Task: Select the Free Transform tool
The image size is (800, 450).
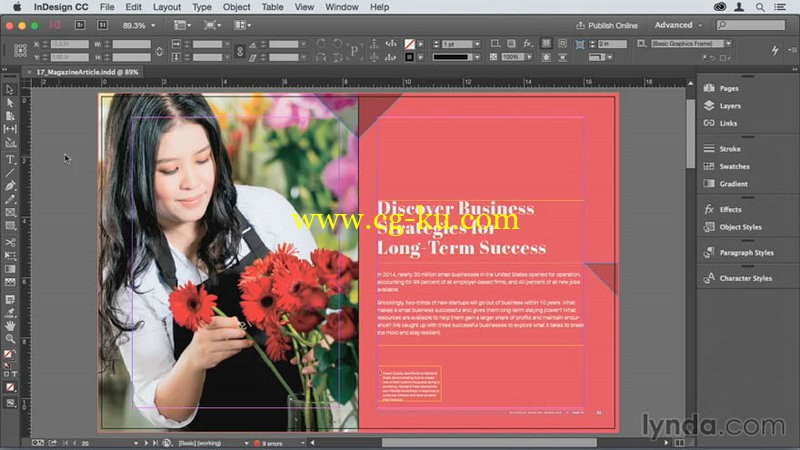Action: (10, 256)
